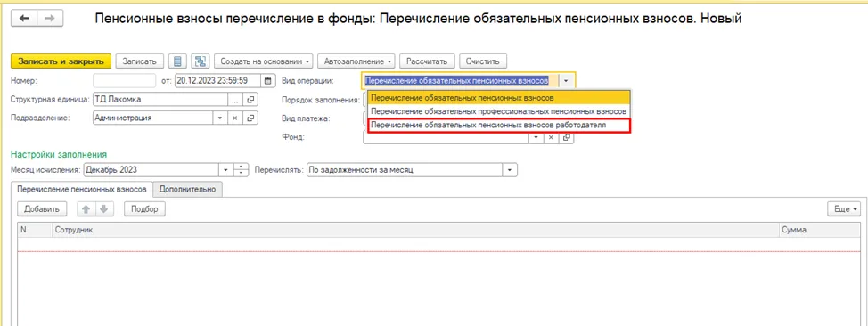The height and width of the screenshot is (326, 868).
Task: Click Записать и закрыть
Action: pos(61,61)
